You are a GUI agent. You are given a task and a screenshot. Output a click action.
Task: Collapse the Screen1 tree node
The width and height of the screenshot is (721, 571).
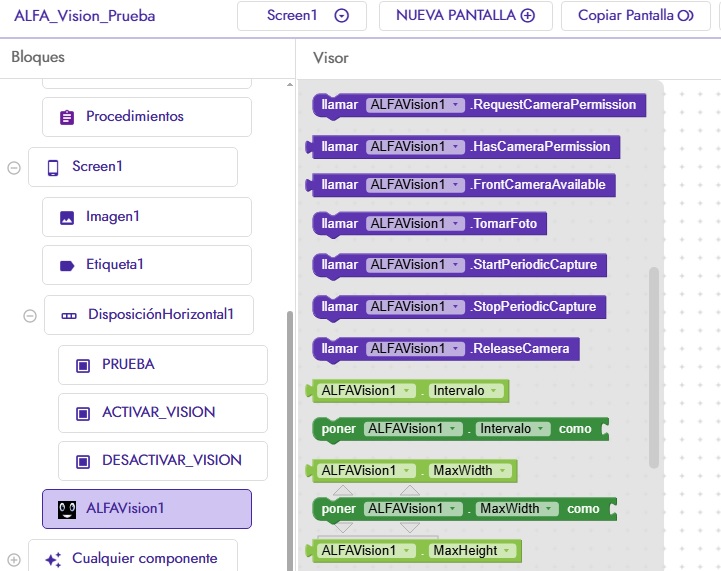click(14, 168)
